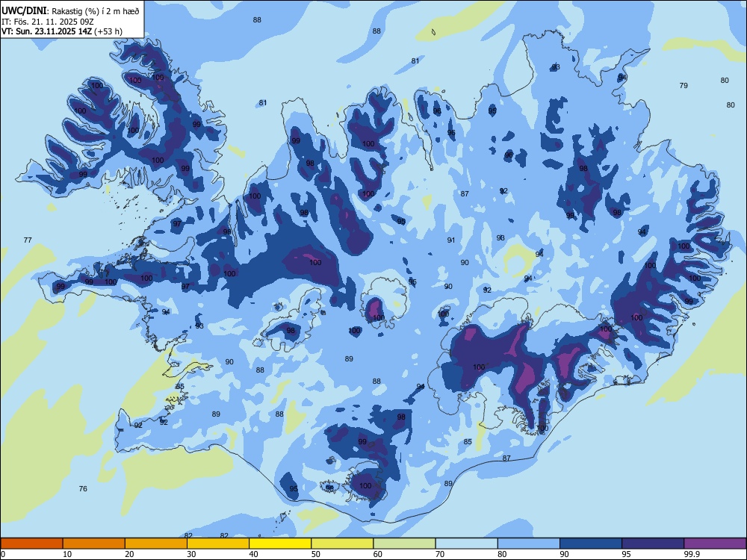
Task: Click the '70' label on the legend scale
Action: point(440,554)
